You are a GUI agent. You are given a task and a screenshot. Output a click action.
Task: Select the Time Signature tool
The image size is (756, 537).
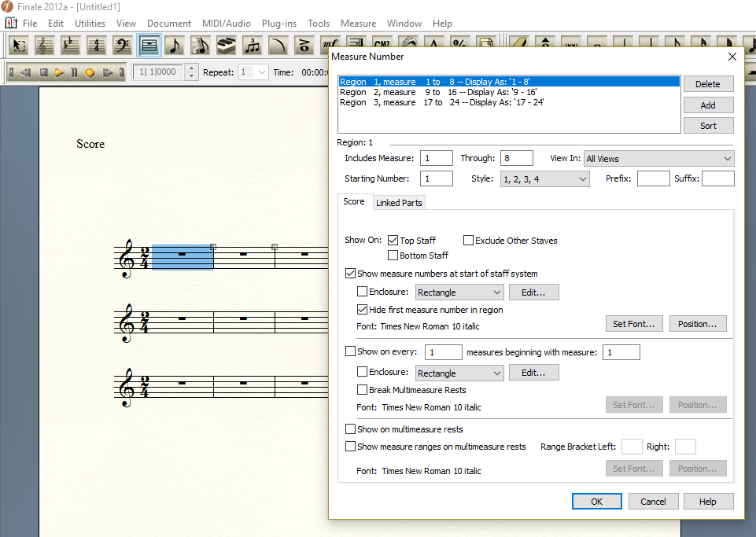pos(96,46)
